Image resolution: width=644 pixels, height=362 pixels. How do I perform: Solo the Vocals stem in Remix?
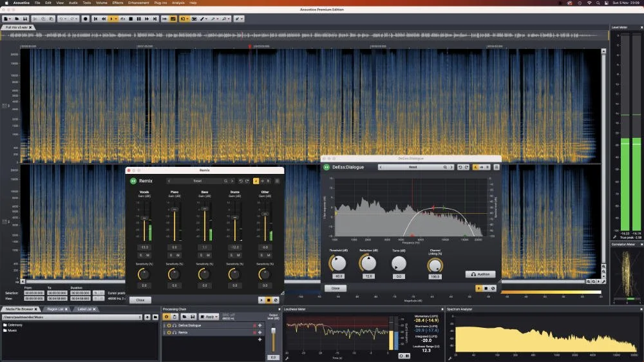141,255
